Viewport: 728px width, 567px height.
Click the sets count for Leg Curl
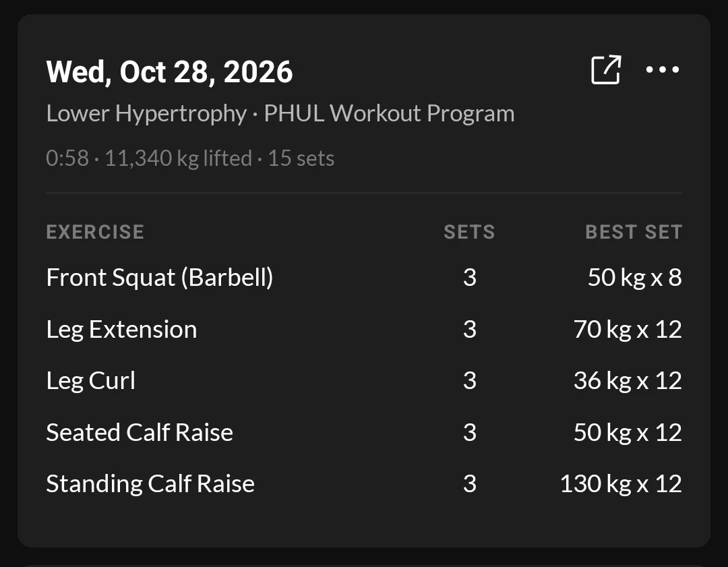tap(470, 381)
